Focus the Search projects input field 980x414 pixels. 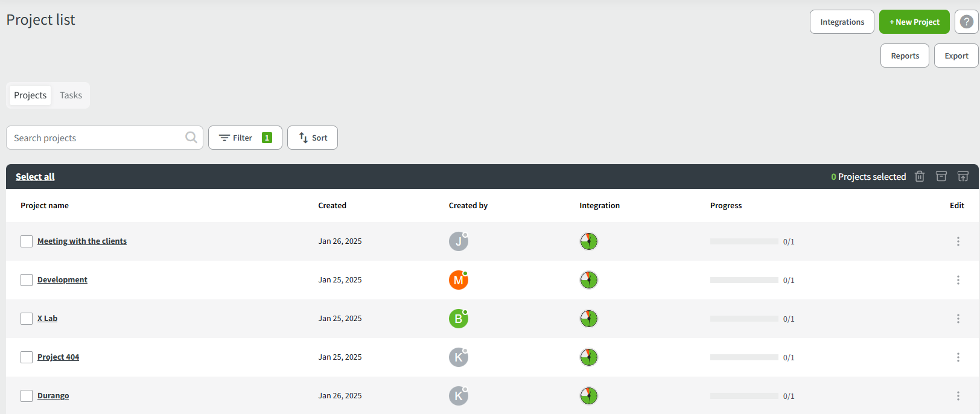tap(97, 138)
